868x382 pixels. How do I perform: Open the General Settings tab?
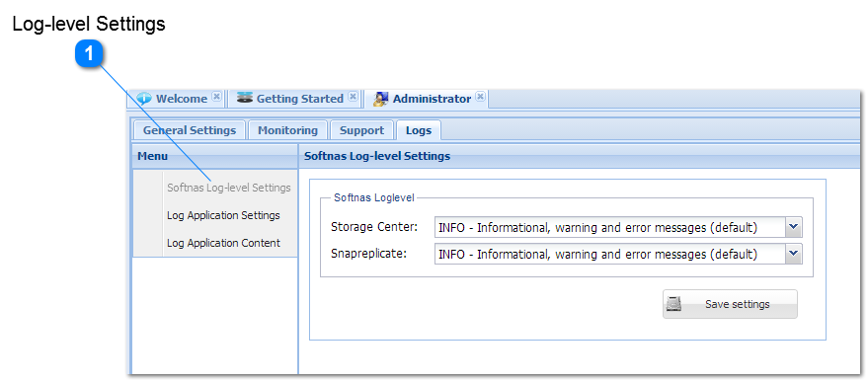pos(190,130)
